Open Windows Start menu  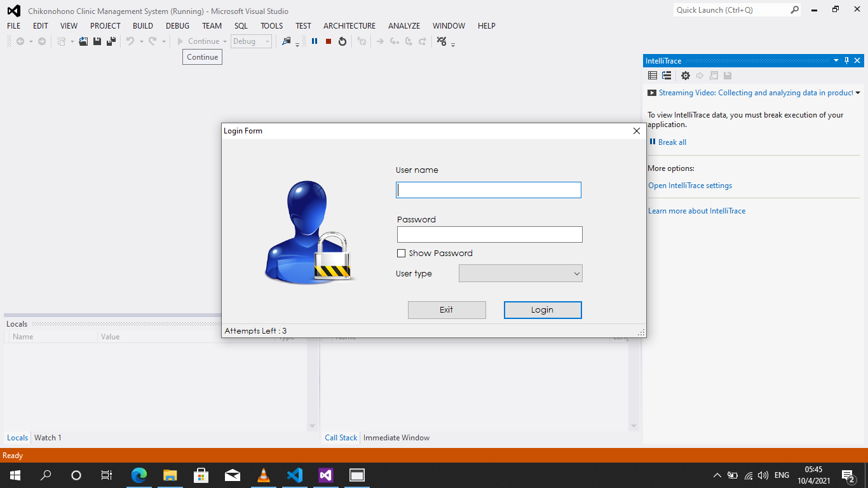(x=15, y=475)
